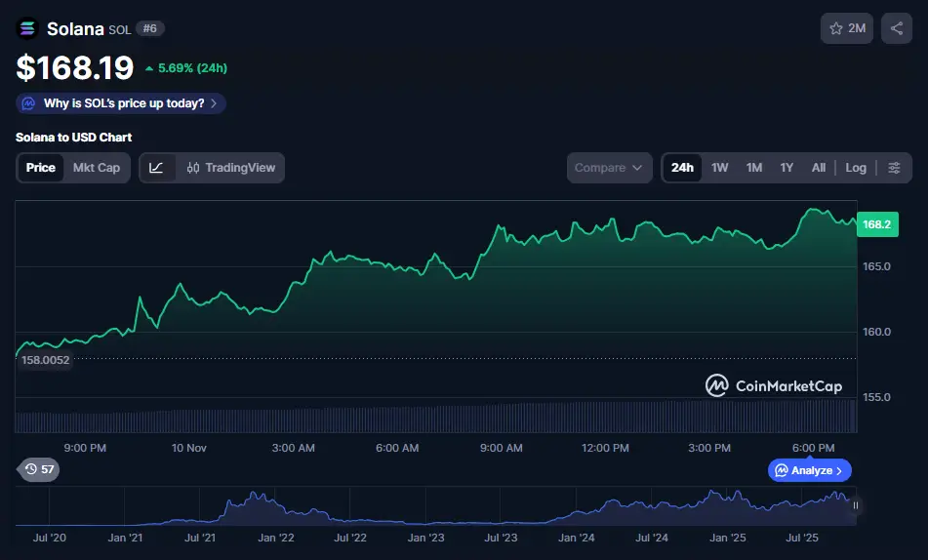Click the Analyze button
Screen dimensions: 928x560
coord(810,470)
